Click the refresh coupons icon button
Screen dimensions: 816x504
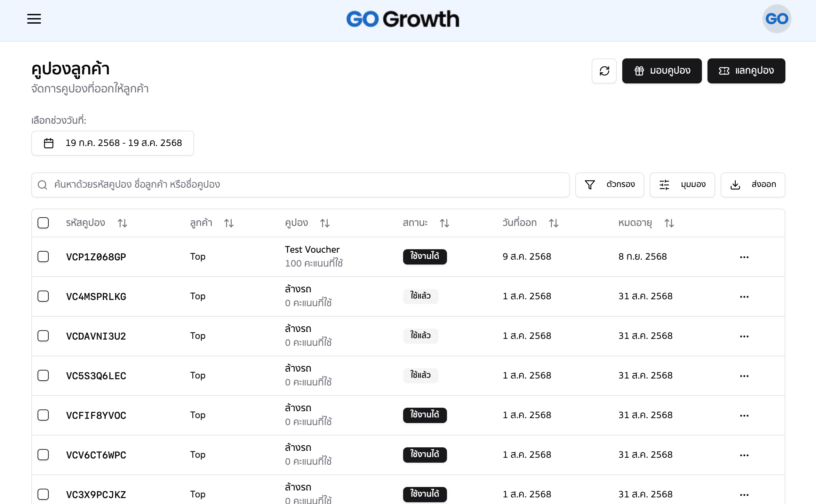tap(604, 71)
